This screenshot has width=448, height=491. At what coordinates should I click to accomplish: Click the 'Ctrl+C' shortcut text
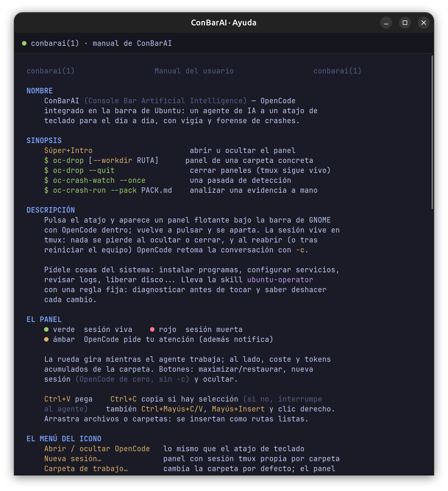[124, 399]
